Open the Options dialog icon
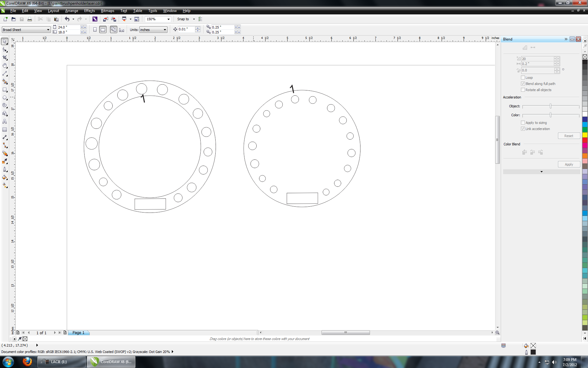 point(200,19)
